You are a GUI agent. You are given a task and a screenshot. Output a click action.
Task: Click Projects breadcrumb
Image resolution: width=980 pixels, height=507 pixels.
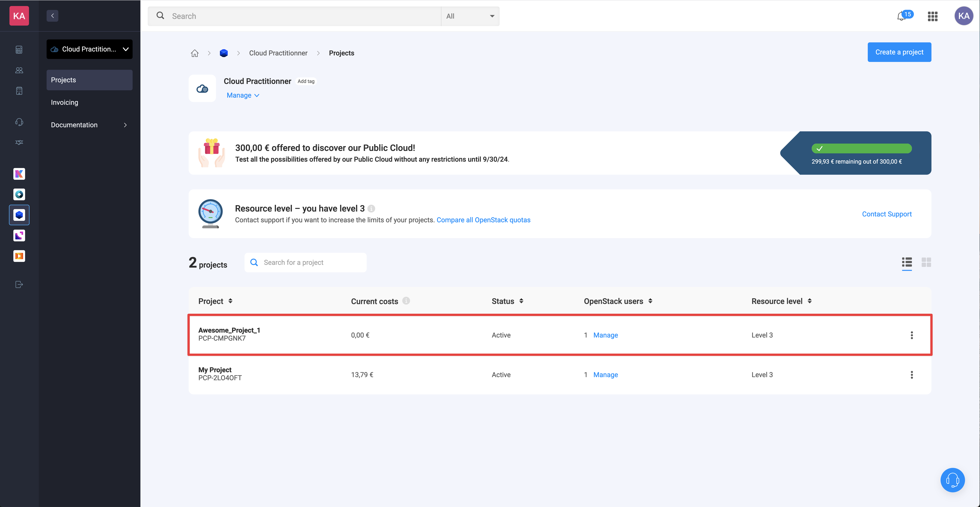point(341,53)
